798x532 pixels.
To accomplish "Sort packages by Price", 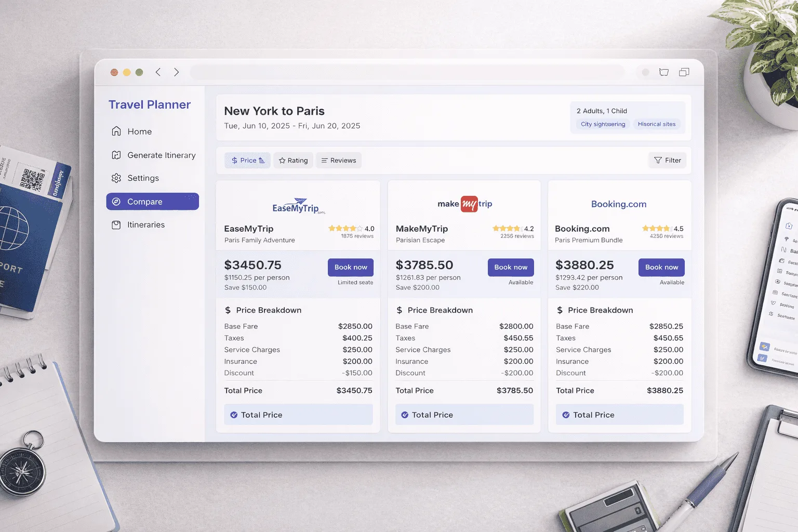I will coord(247,160).
